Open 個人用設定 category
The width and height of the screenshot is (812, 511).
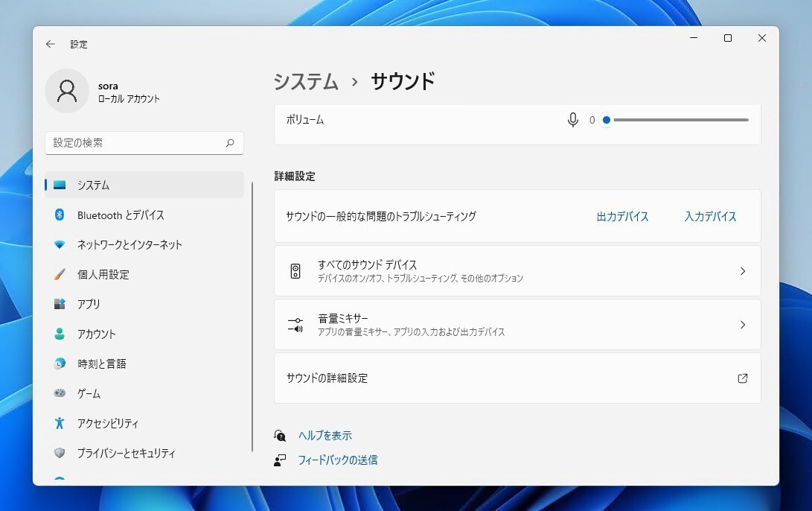144,274
